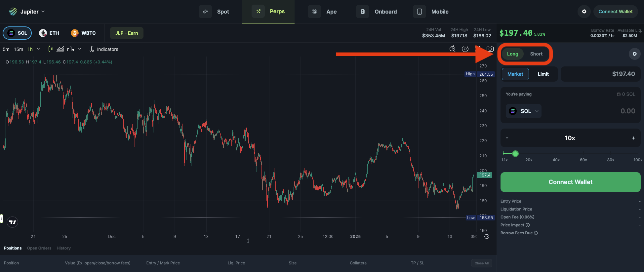Switch to the Positions tab
This screenshot has width=644, height=272.
(x=13, y=248)
